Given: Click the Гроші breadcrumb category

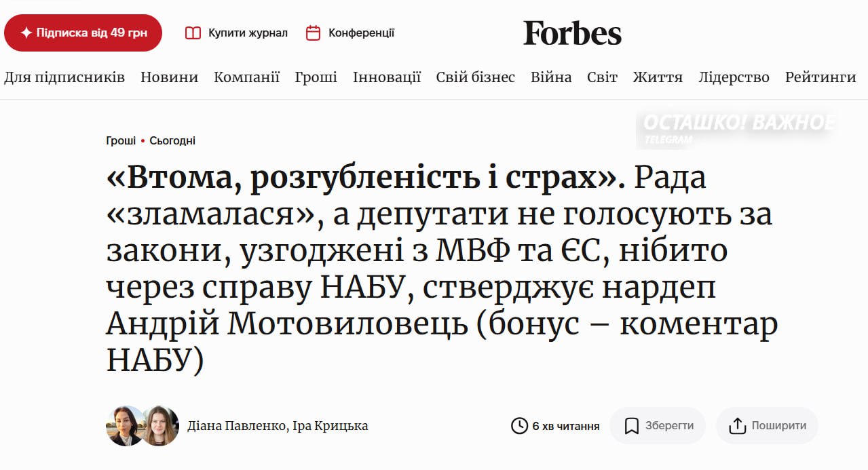Looking at the screenshot, I should 121,141.
